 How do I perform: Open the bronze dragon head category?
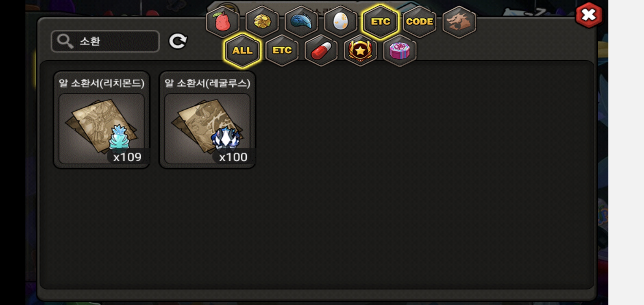(x=459, y=22)
